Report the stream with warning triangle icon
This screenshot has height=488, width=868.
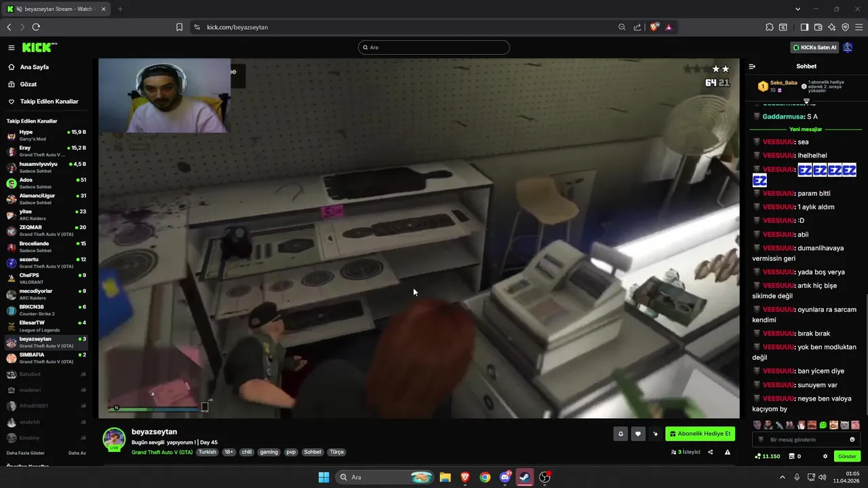[x=728, y=452]
